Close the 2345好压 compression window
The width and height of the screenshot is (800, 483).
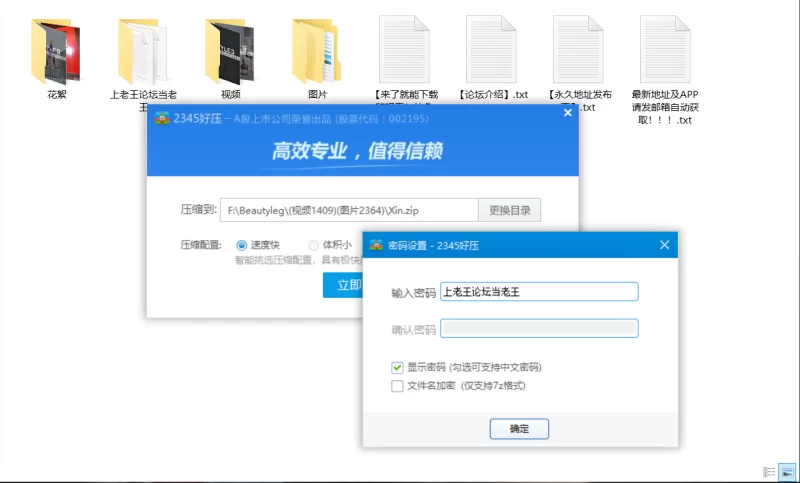point(568,113)
